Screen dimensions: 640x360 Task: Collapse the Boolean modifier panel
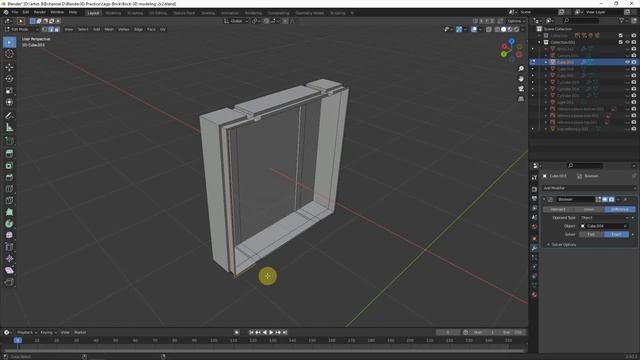click(544, 200)
